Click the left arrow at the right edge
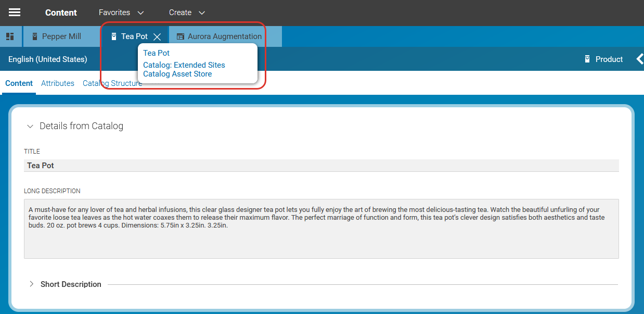 click(x=639, y=59)
